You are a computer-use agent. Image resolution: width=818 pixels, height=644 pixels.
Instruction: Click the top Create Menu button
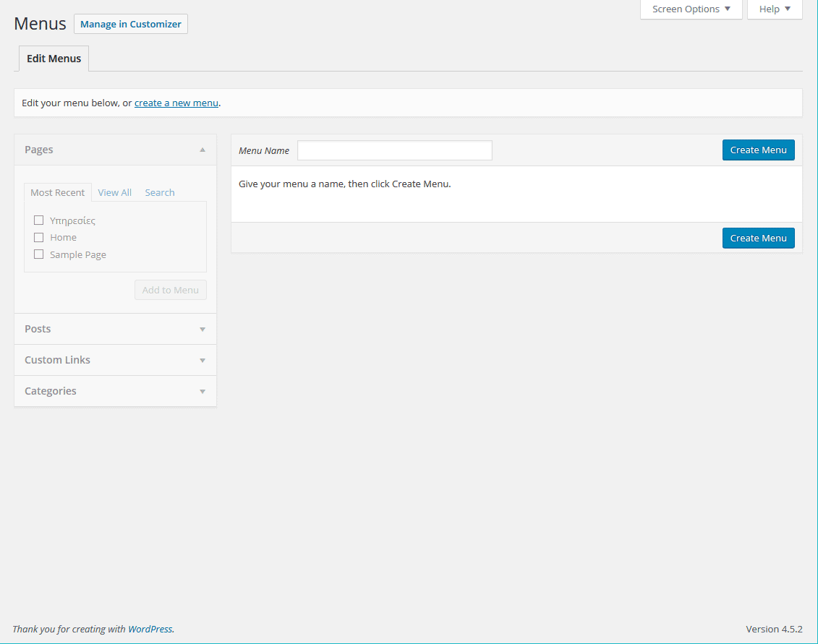pos(758,150)
